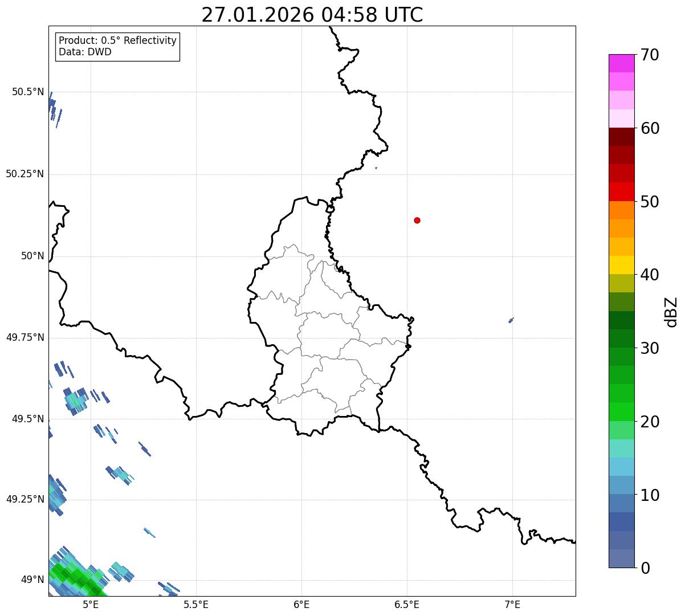685x616 pixels.
Task: Click the bright green colorbar segment above 20
Action: [621, 411]
